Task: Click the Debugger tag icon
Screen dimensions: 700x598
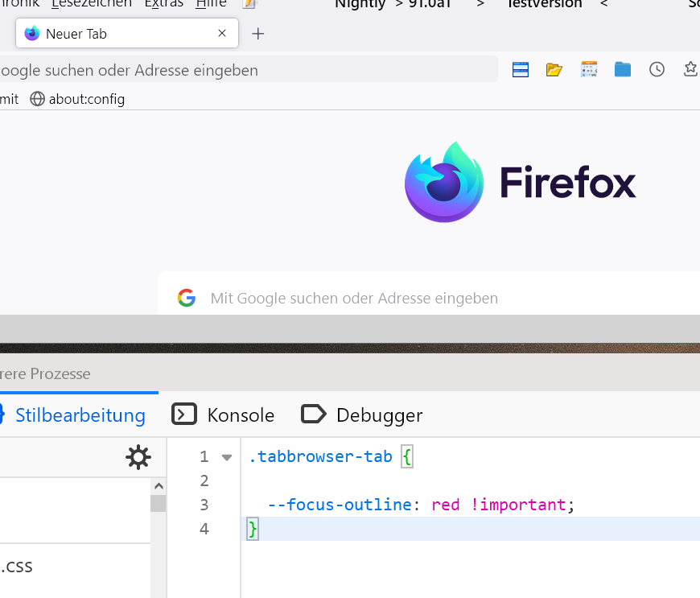Action: (x=314, y=414)
